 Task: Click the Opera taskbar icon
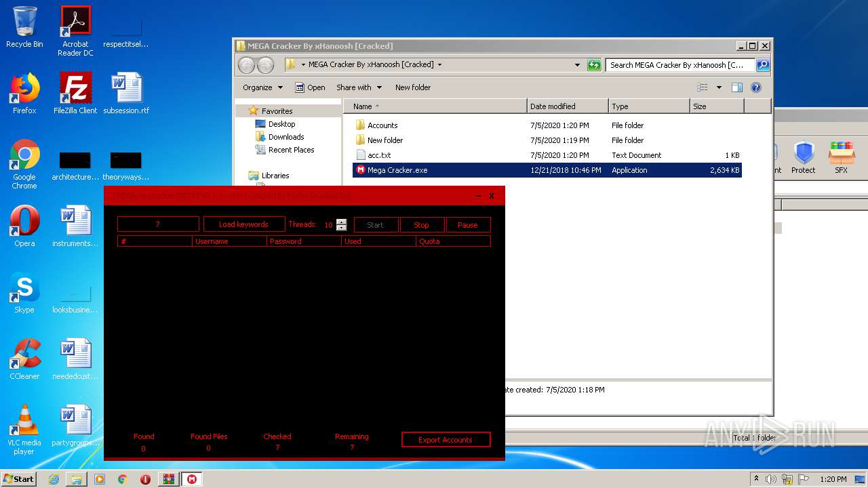[x=145, y=479]
